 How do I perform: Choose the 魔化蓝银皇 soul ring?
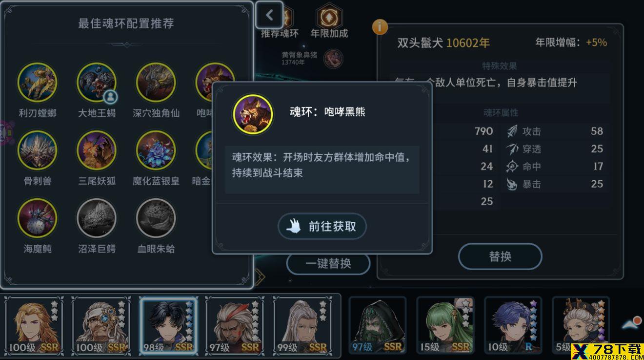pos(156,150)
